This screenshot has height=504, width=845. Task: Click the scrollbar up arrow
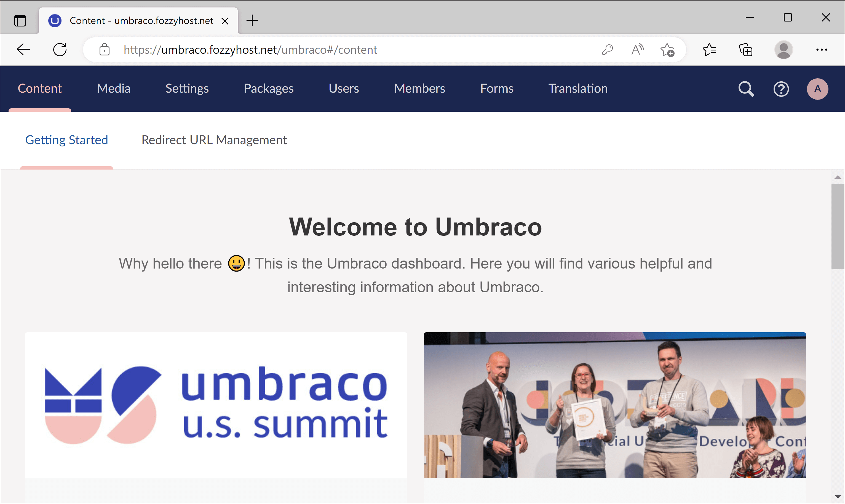(x=838, y=177)
